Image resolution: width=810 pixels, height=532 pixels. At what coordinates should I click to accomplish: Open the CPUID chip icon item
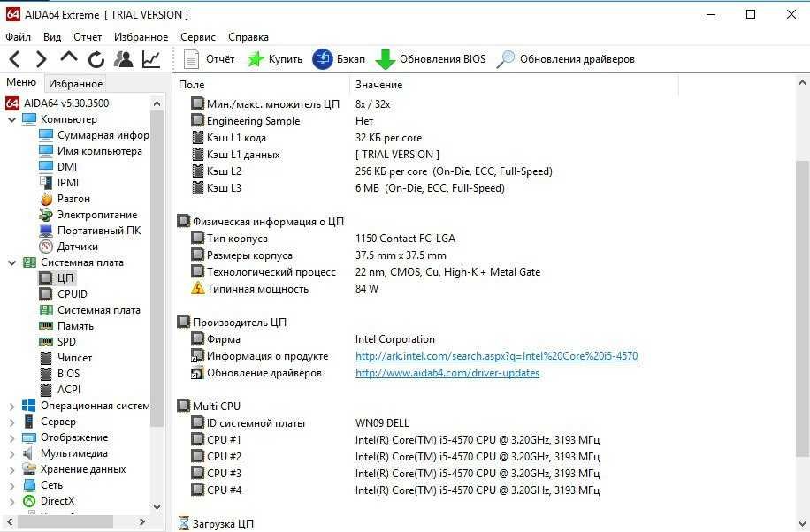[x=46, y=294]
